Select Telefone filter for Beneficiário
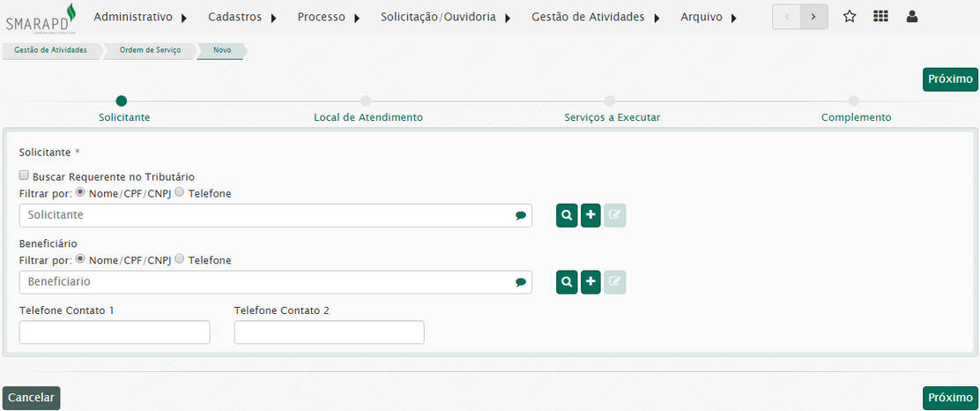980x411 pixels. click(x=180, y=260)
